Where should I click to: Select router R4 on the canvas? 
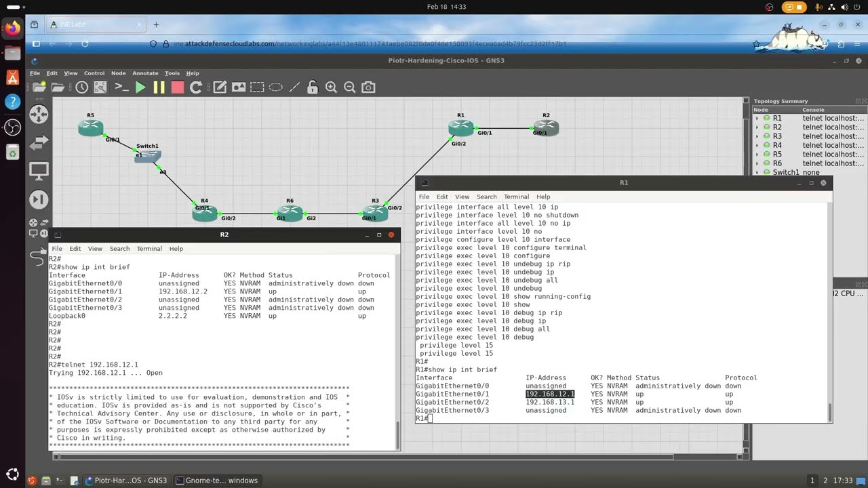204,213
